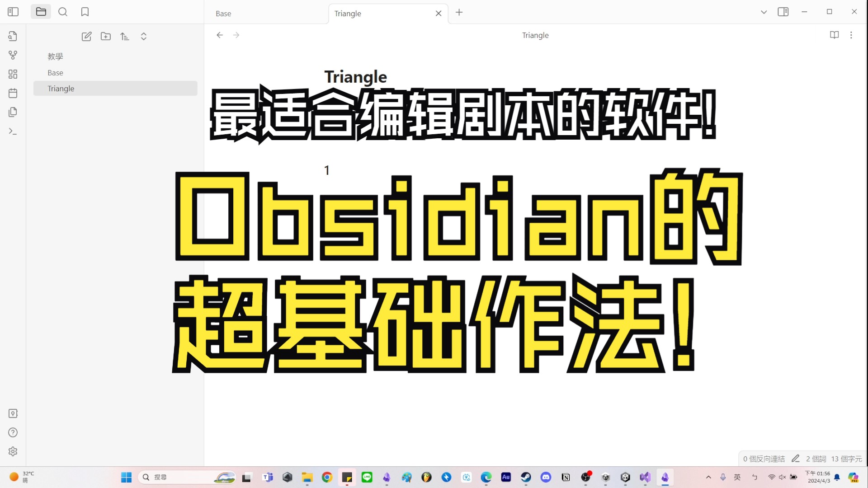Open the taskbar clock and calendar
The image size is (868, 488).
(818, 477)
